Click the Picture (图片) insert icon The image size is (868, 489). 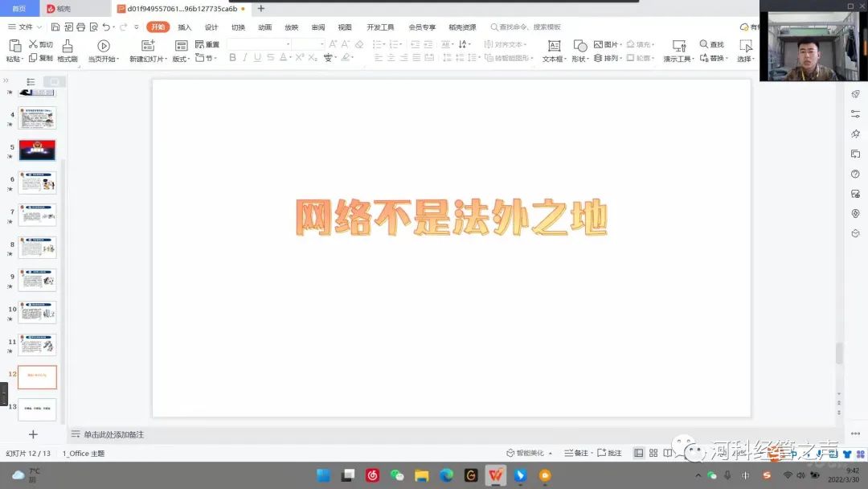599,44
